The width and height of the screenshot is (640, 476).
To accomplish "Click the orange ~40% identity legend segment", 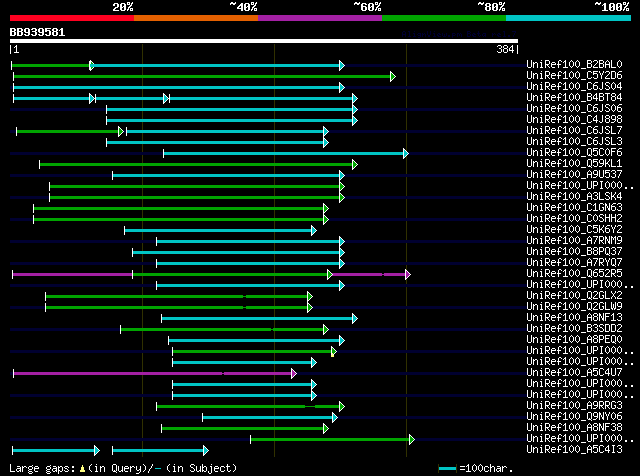I will point(196,18).
